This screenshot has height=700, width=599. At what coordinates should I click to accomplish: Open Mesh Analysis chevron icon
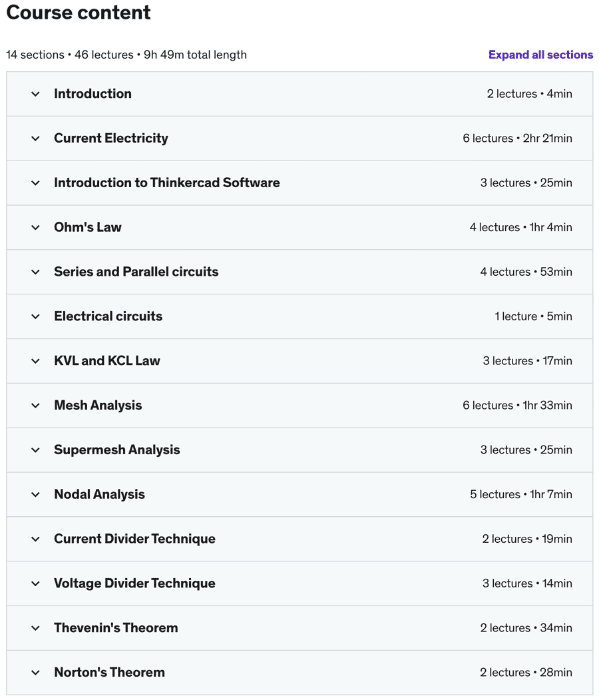coord(36,406)
